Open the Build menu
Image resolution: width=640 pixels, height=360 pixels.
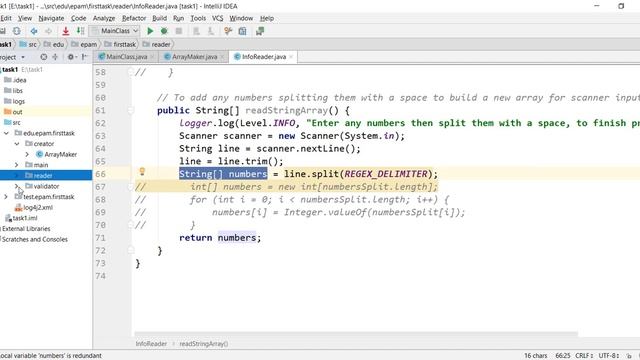coord(159,18)
